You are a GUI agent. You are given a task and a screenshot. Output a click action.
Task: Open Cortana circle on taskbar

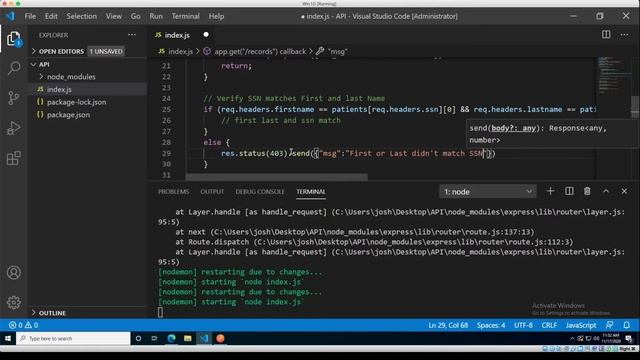pyautogui.click(x=138, y=338)
